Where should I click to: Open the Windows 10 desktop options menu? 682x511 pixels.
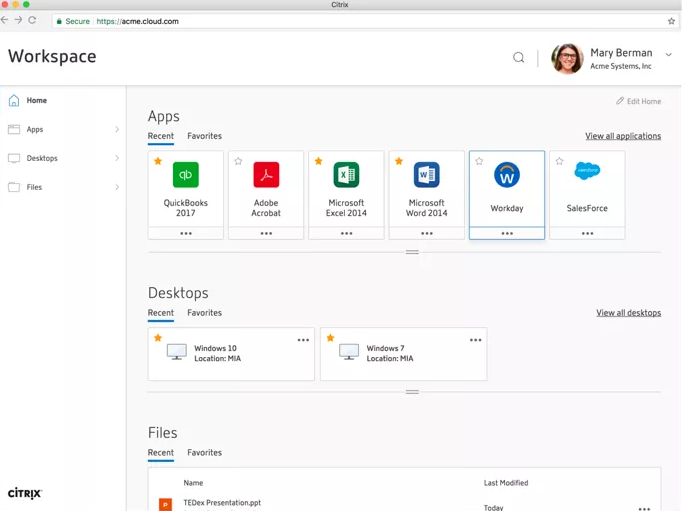pos(303,340)
